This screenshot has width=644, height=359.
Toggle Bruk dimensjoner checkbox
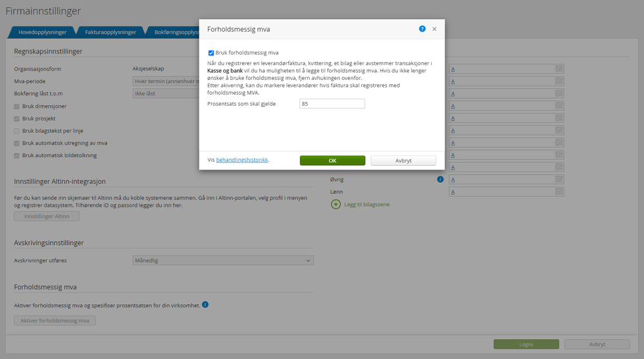point(17,106)
